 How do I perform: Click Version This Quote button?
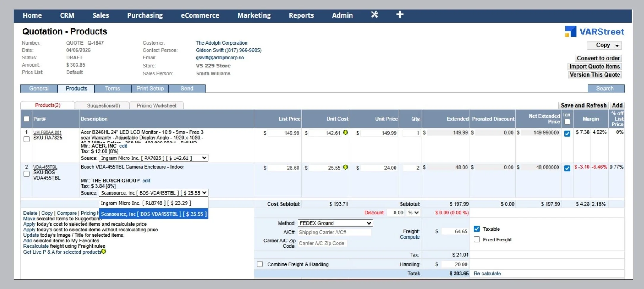tap(595, 75)
